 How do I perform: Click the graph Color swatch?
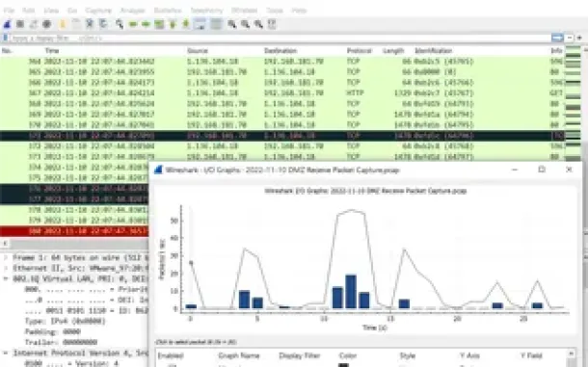pos(343,365)
